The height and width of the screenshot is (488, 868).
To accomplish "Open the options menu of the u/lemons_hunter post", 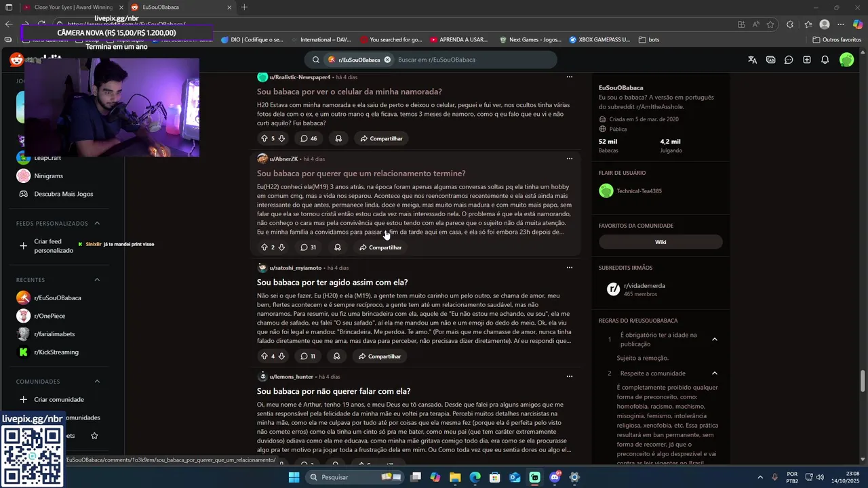I will pyautogui.click(x=569, y=376).
